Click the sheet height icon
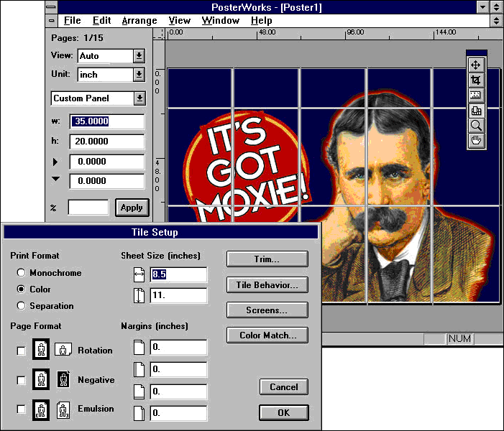 (139, 296)
